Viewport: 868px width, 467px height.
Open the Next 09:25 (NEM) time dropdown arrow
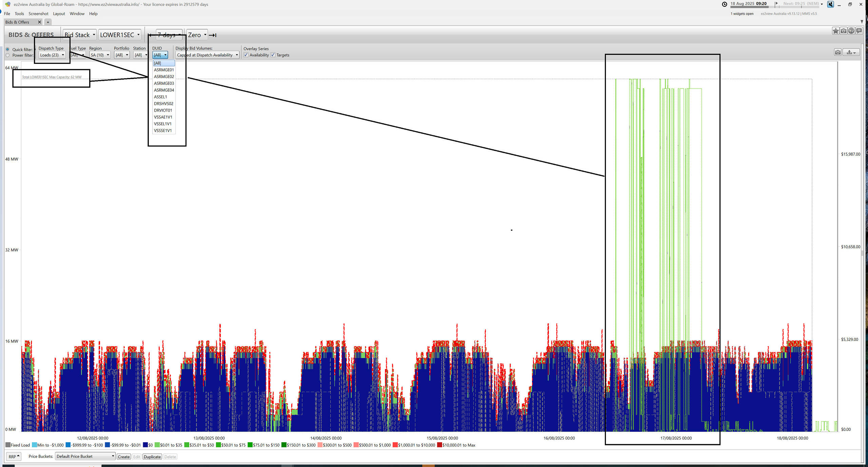822,4
